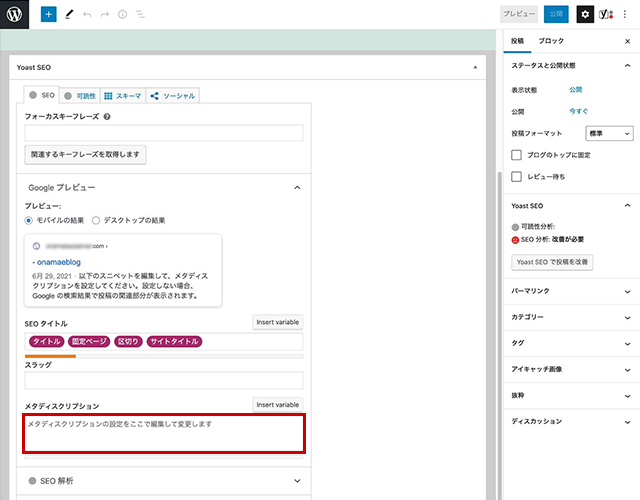This screenshot has width=640, height=500.
Task: Expand the SEO analysis section
Action: point(164,481)
